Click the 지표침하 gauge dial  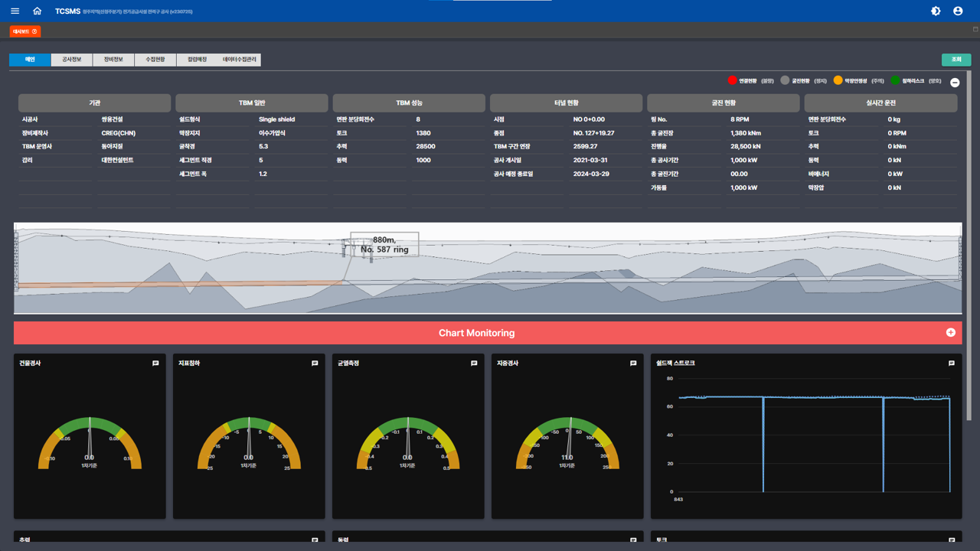click(x=249, y=444)
